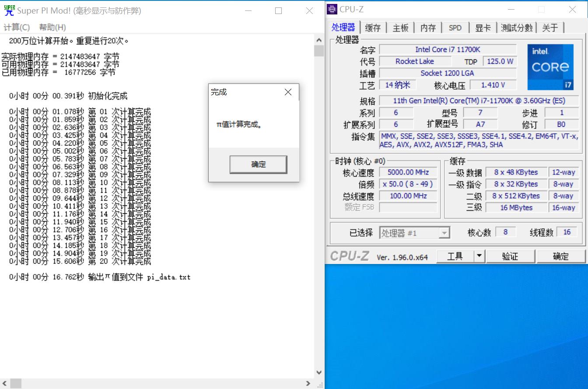Click the CPU-Z app icon in title bar
Image resolution: width=588 pixels, height=389 pixels.
[332, 9]
